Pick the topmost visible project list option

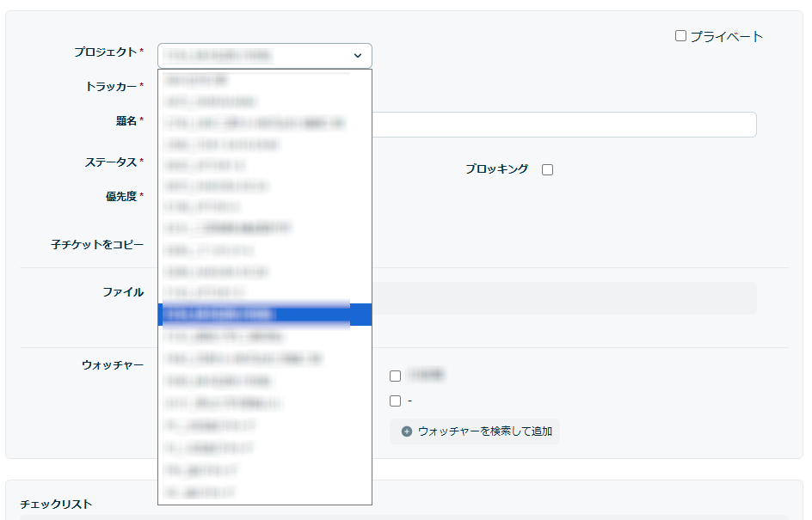(265, 80)
